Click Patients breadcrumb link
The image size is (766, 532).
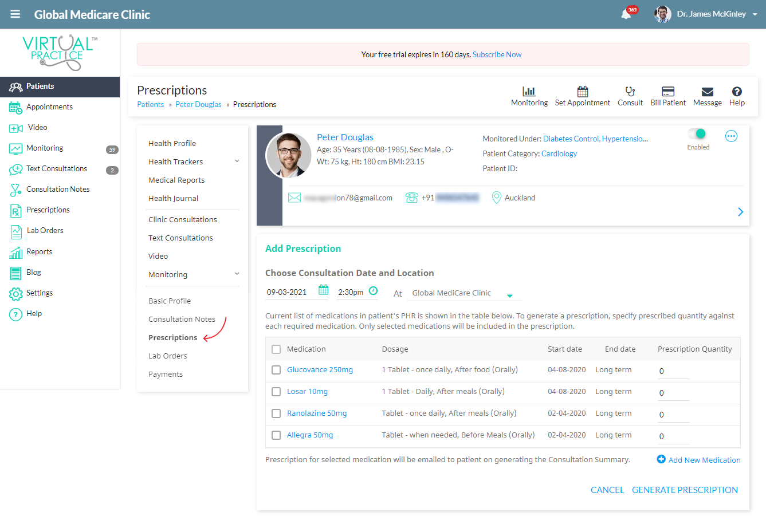coord(150,104)
